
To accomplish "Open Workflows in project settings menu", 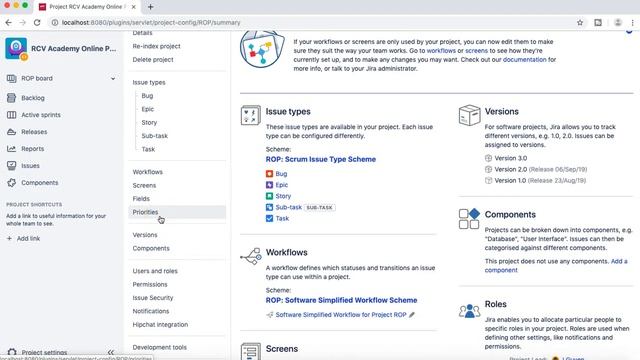I will [x=148, y=172].
